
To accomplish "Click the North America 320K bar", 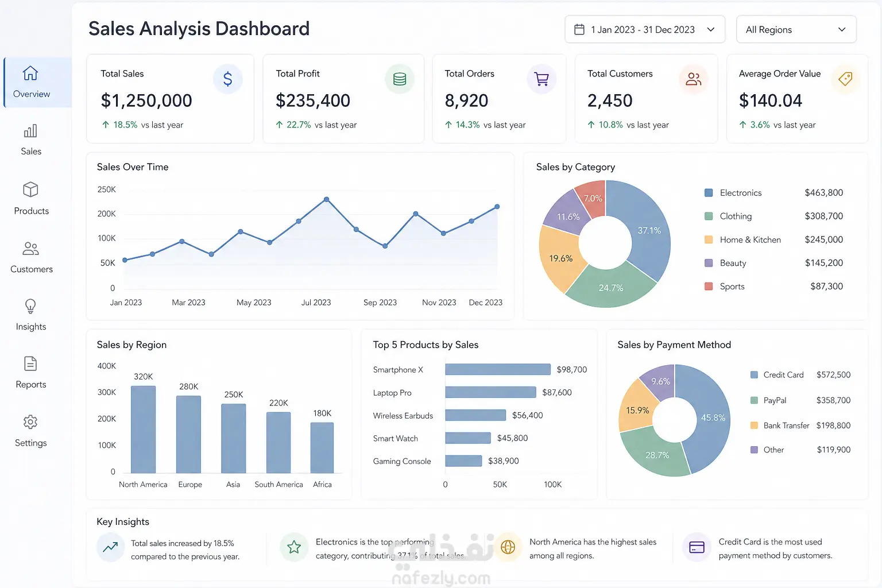I will [x=143, y=430].
